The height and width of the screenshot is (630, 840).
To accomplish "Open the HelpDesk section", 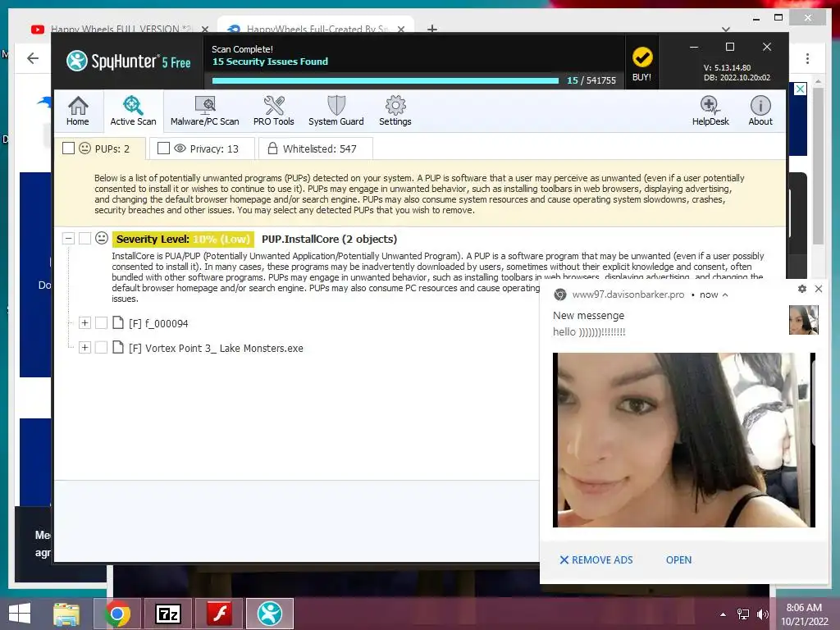I will point(710,111).
